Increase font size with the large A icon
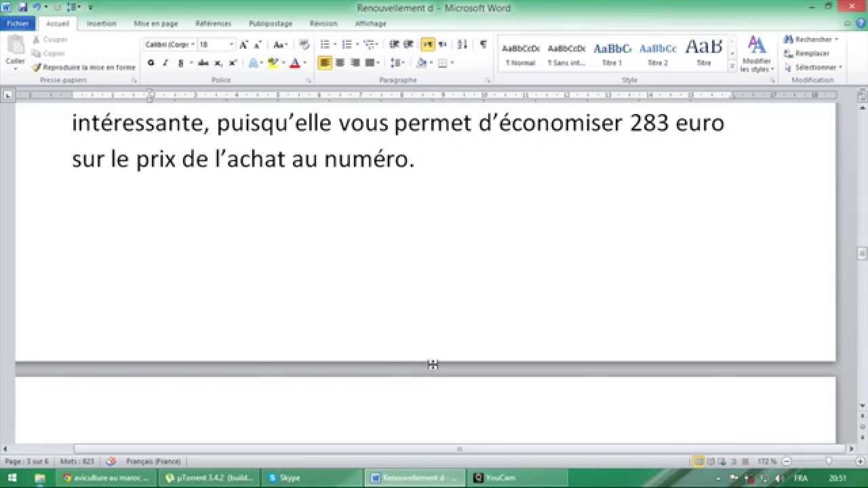The image size is (868, 488). [x=243, y=45]
